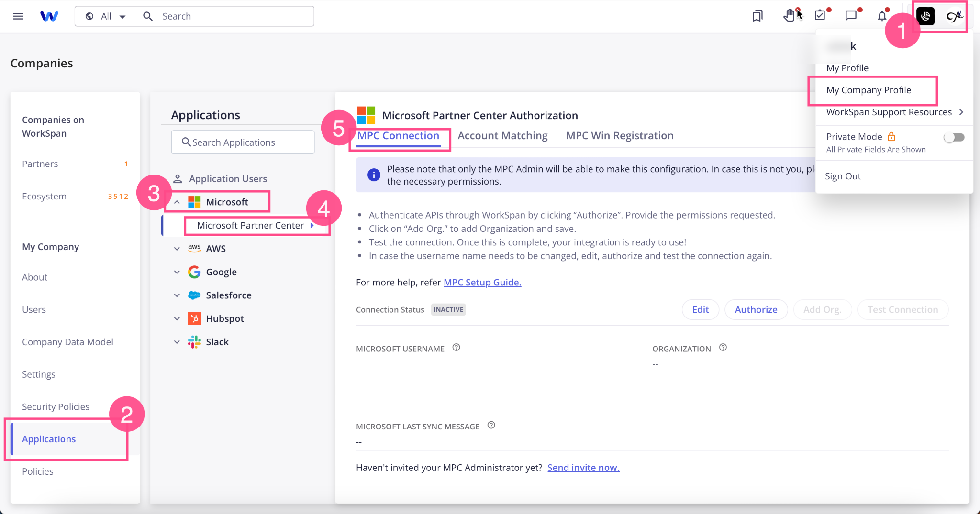
Task: Open the Microsoft Last Sync Message help icon
Action: [491, 425]
